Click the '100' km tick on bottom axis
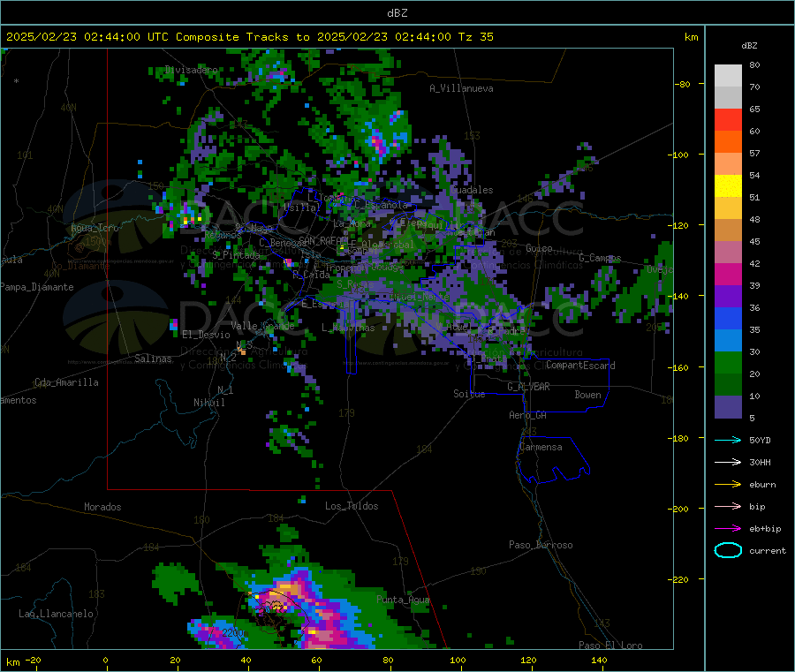The width and height of the screenshot is (795, 672). (x=458, y=661)
